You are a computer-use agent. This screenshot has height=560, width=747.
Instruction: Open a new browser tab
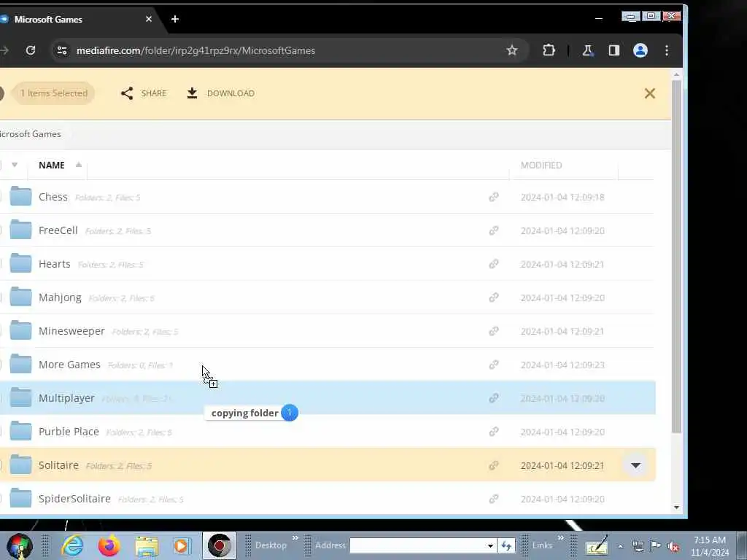[175, 19]
